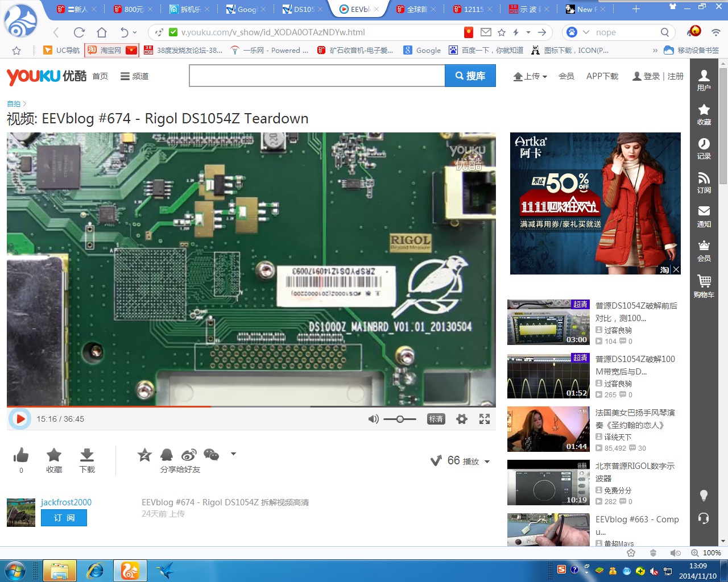
Task: Click the 搜库 search button
Action: [470, 76]
